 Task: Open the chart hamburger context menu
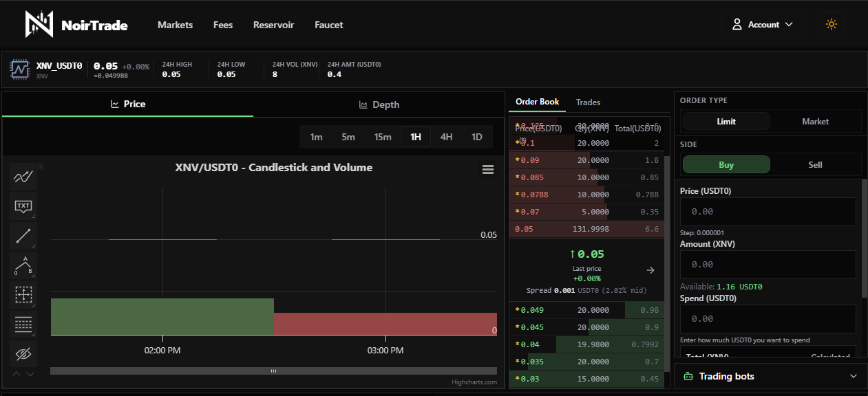(488, 170)
